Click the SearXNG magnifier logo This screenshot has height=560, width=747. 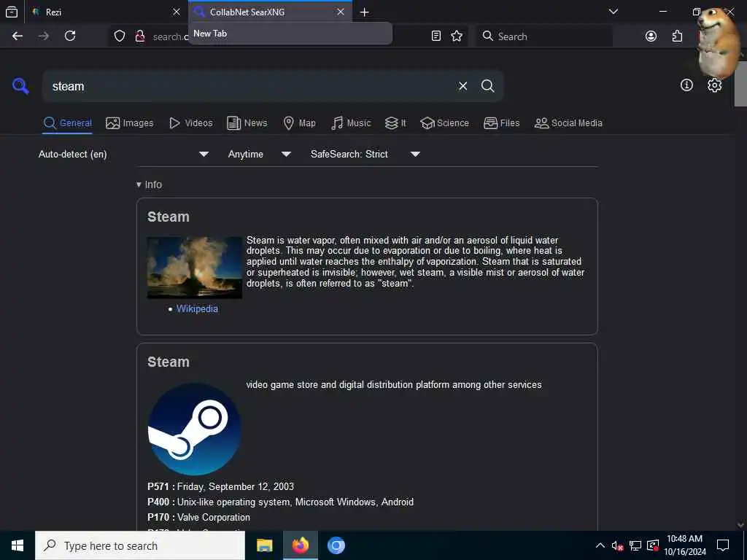tap(20, 86)
